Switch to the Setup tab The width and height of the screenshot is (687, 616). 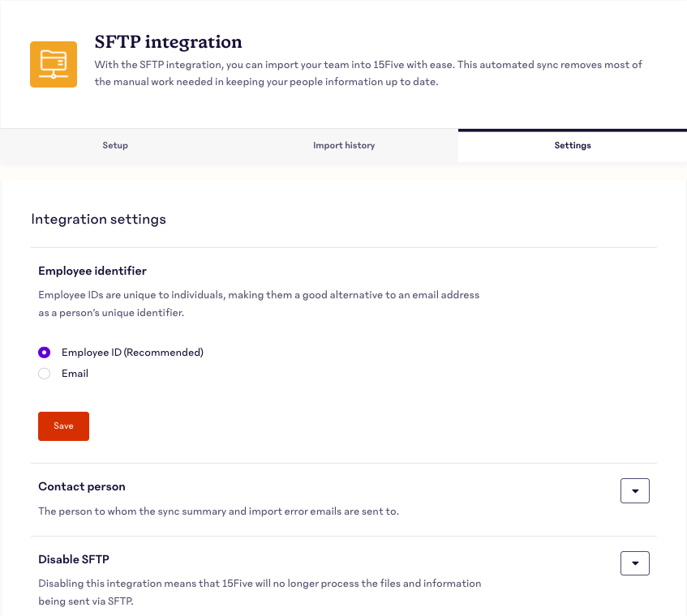pyautogui.click(x=115, y=146)
